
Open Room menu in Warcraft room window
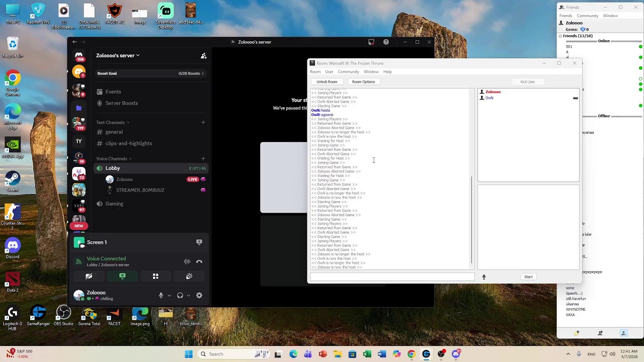tap(315, 72)
